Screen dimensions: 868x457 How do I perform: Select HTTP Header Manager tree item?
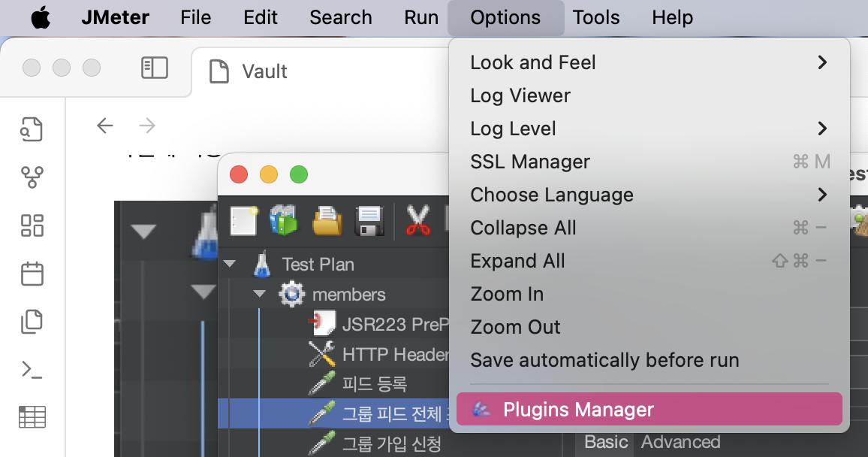[395, 354]
